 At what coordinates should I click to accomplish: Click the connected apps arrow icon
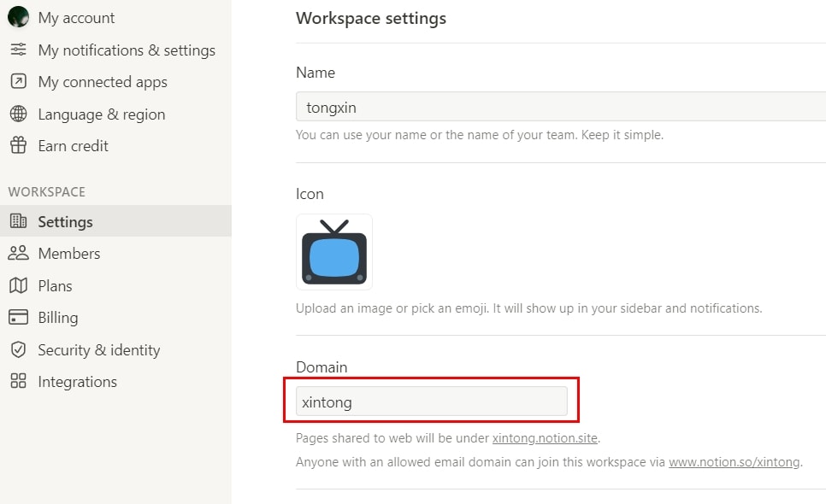(19, 81)
